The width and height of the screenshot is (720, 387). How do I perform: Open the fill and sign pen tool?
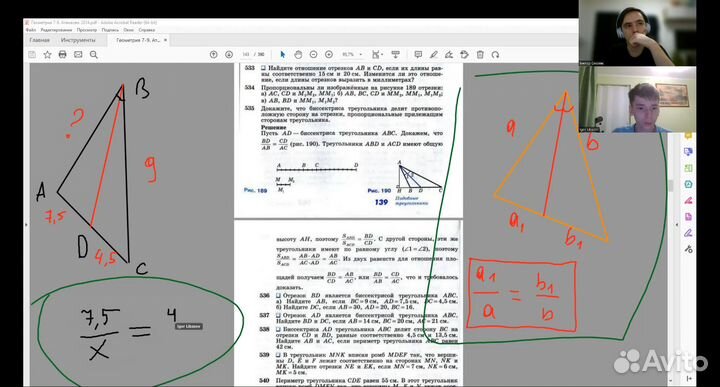(x=688, y=233)
